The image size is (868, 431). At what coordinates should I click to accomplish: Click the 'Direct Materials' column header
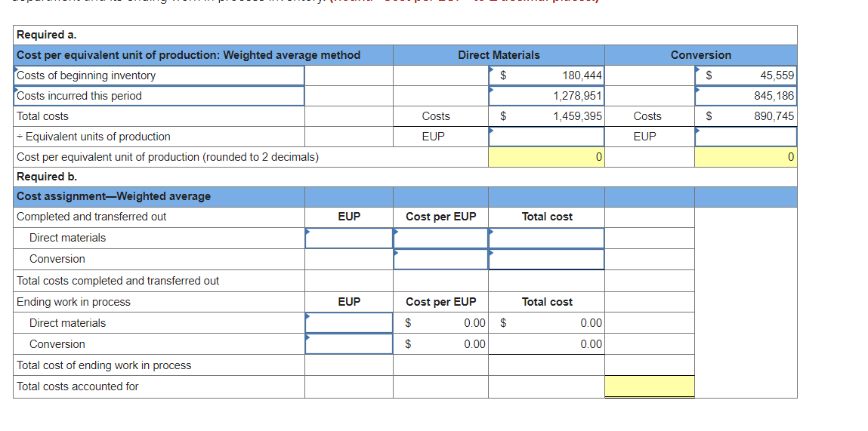pos(499,55)
